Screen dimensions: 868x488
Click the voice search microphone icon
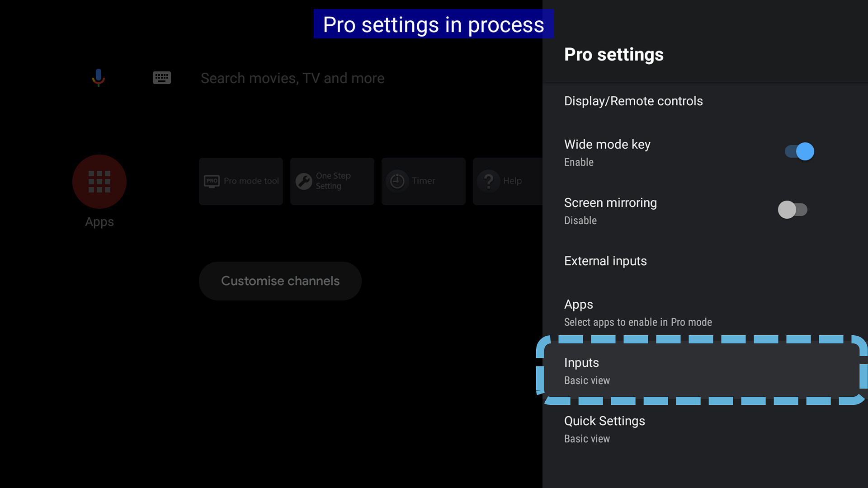click(98, 78)
